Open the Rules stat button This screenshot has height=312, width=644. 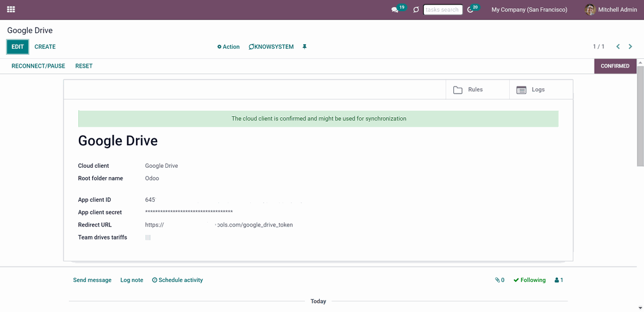tap(477, 89)
